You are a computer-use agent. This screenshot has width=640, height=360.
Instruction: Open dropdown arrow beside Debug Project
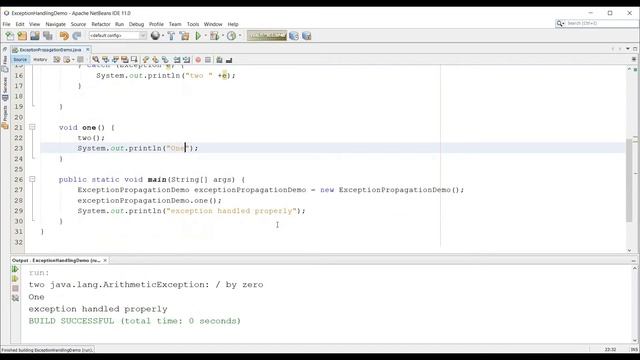coord(222,36)
